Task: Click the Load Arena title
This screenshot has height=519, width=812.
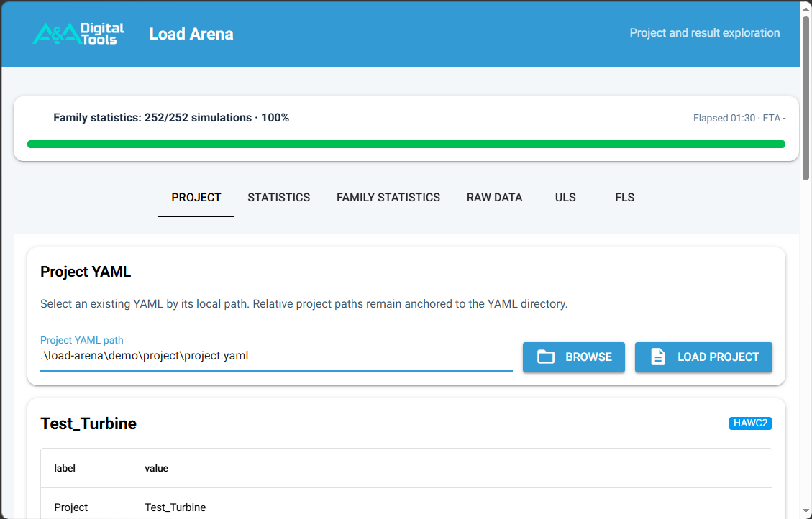Action: (x=191, y=35)
